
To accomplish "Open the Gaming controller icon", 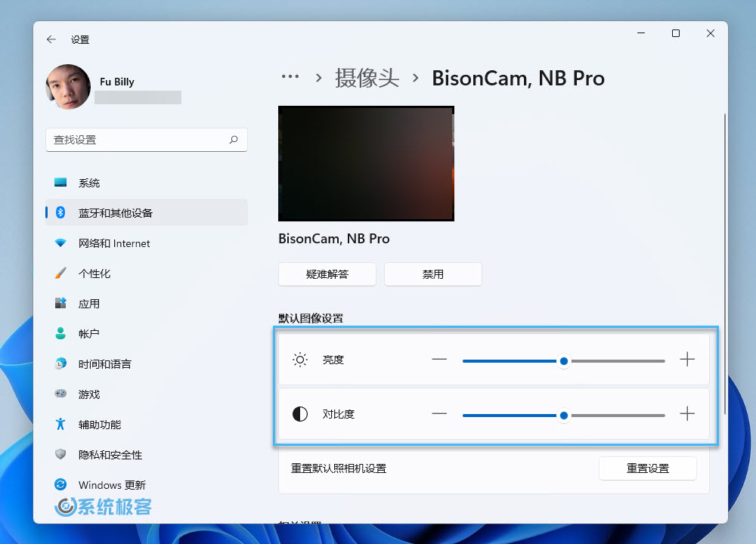I will point(60,394).
